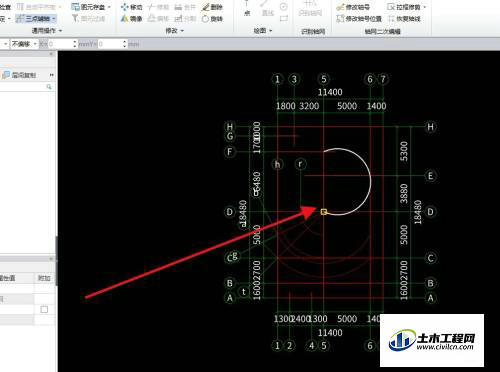Click the 5300 dimension text on right
Screen dimensions: 500x372
404,151
